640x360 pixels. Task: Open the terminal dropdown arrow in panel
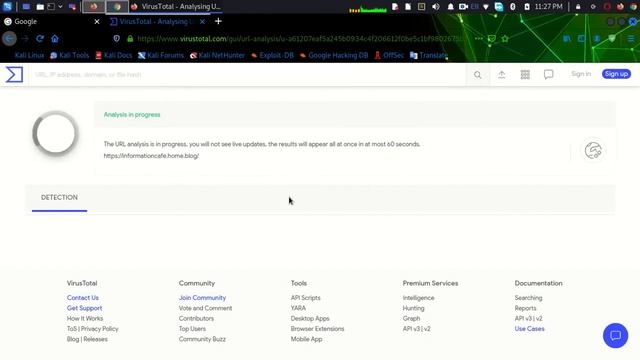point(60,7)
